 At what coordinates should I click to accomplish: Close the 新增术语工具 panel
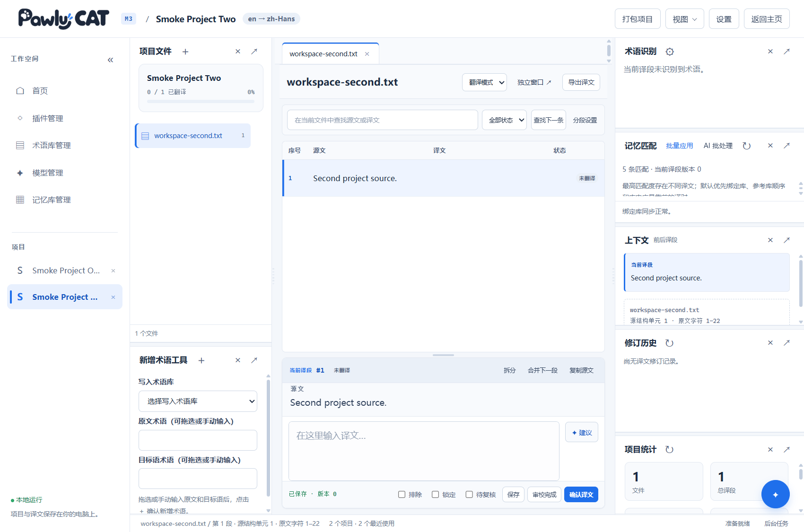pyautogui.click(x=238, y=360)
